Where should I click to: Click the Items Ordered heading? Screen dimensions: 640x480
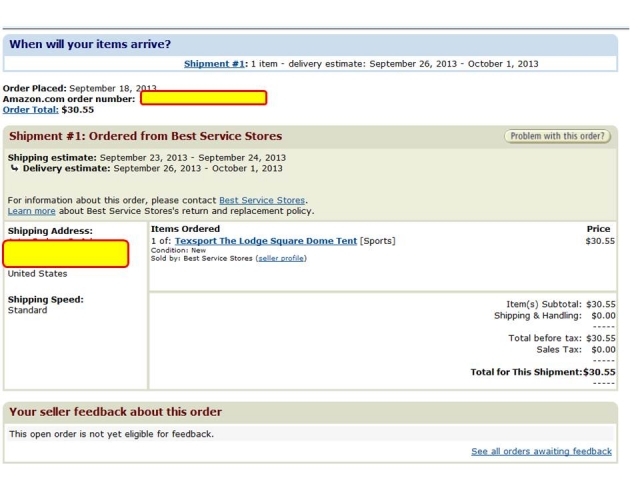click(185, 229)
